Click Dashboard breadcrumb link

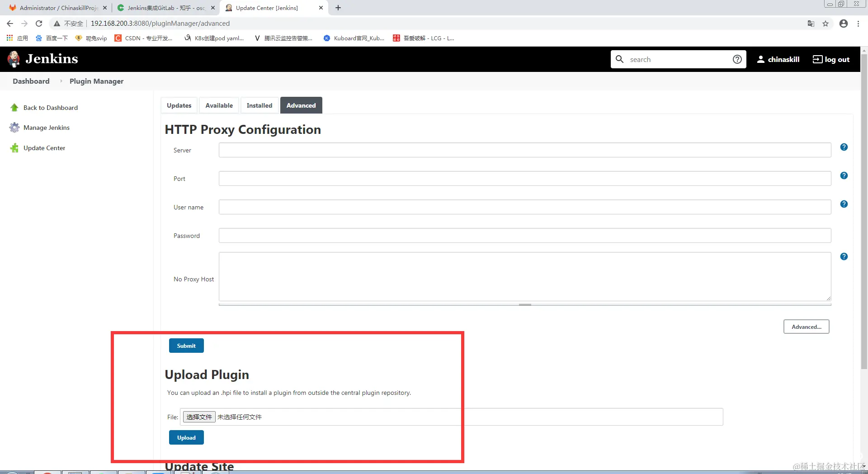tap(31, 81)
